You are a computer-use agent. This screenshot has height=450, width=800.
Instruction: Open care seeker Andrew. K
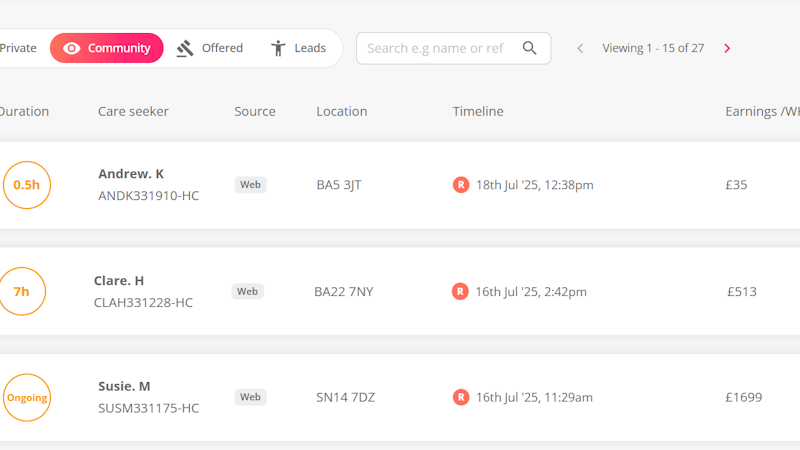[x=131, y=174]
